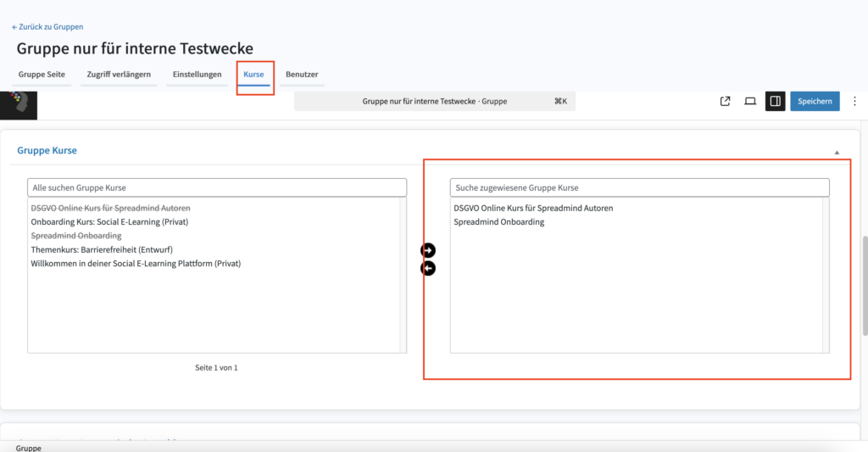Click the right arrow to assign course
The height and width of the screenshot is (452, 868).
click(x=428, y=250)
